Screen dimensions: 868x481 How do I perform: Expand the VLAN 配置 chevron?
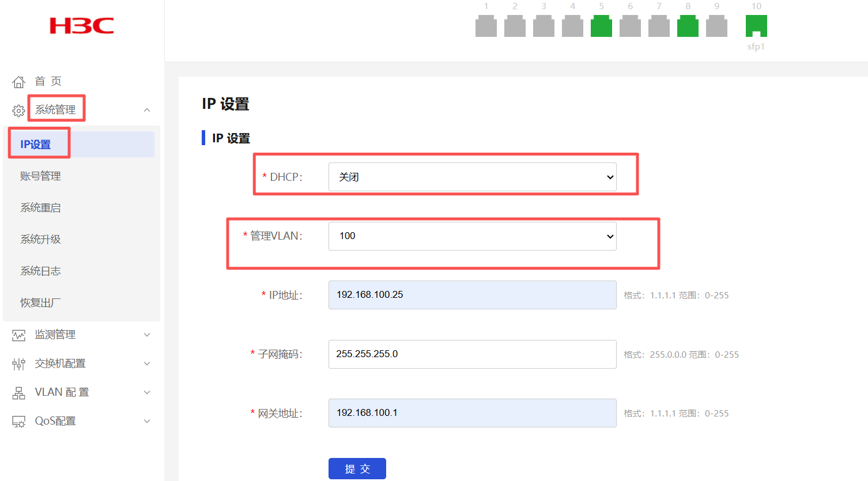point(147,392)
